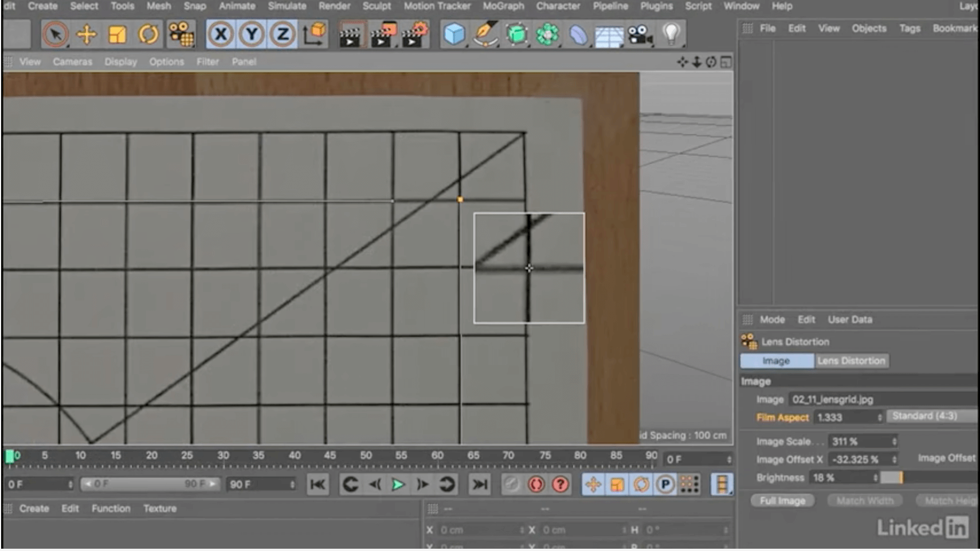The height and width of the screenshot is (551, 980).
Task: Toggle the X axis lock
Action: [x=221, y=34]
